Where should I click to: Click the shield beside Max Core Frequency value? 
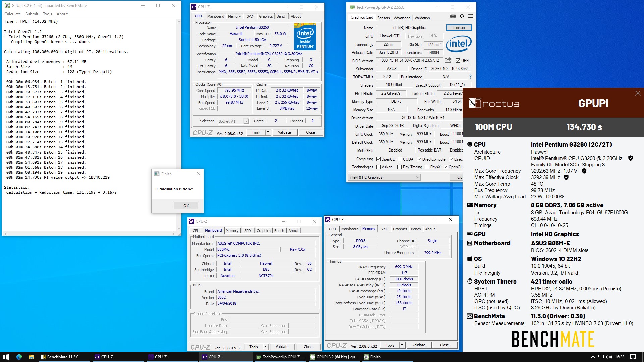(x=584, y=171)
